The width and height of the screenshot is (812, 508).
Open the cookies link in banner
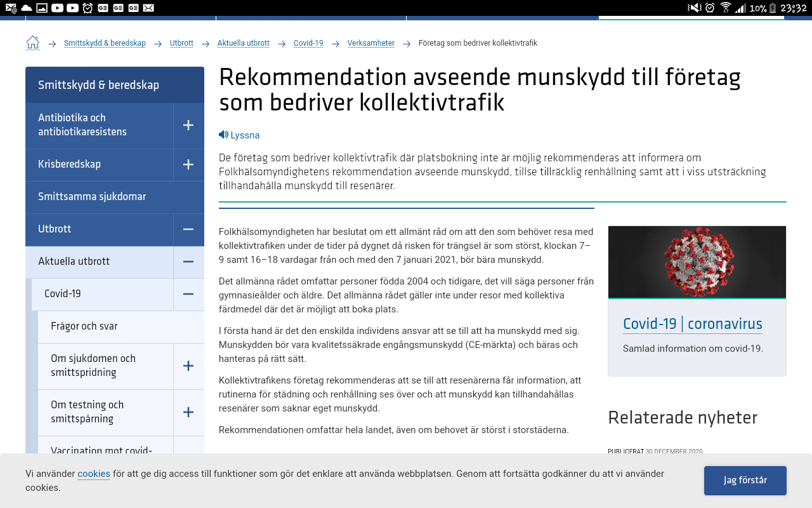tap(94, 474)
